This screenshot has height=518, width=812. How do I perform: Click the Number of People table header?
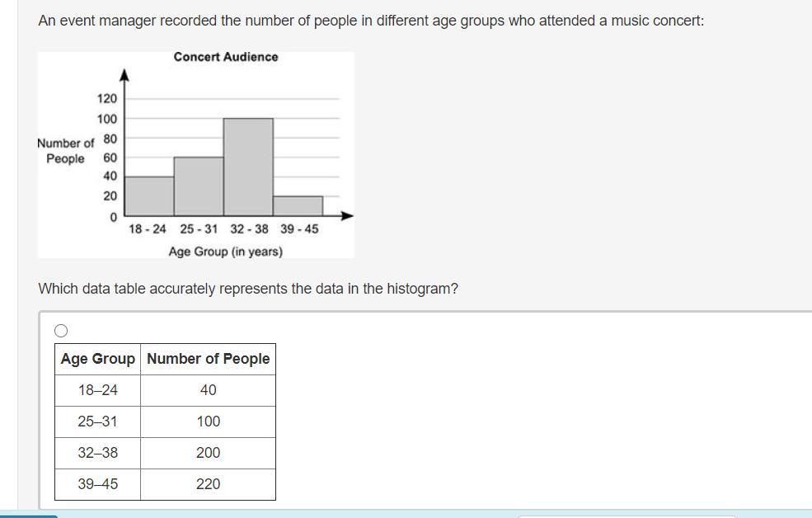pos(208,359)
